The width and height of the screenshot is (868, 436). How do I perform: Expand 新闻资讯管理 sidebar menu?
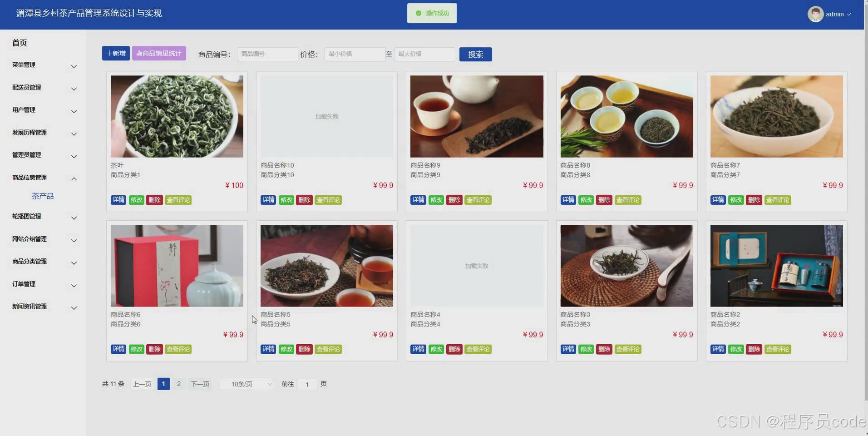click(43, 307)
